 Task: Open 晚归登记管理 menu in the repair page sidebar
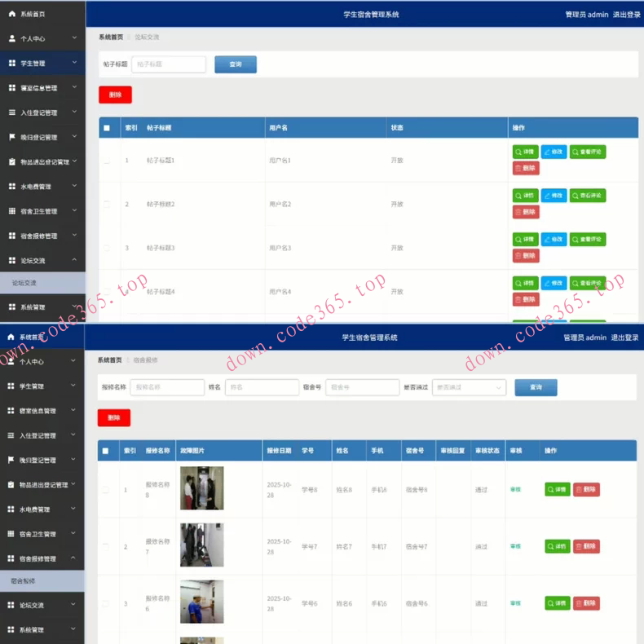[42, 460]
